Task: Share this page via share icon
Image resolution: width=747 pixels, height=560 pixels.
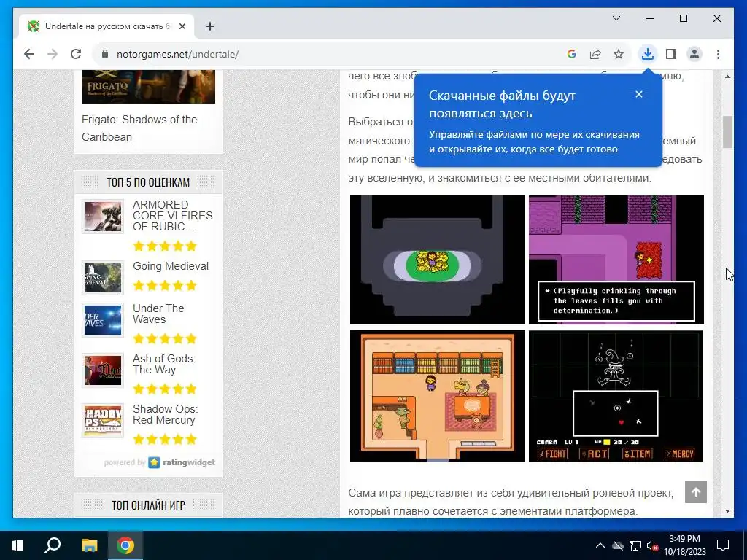Action: pyautogui.click(x=595, y=54)
